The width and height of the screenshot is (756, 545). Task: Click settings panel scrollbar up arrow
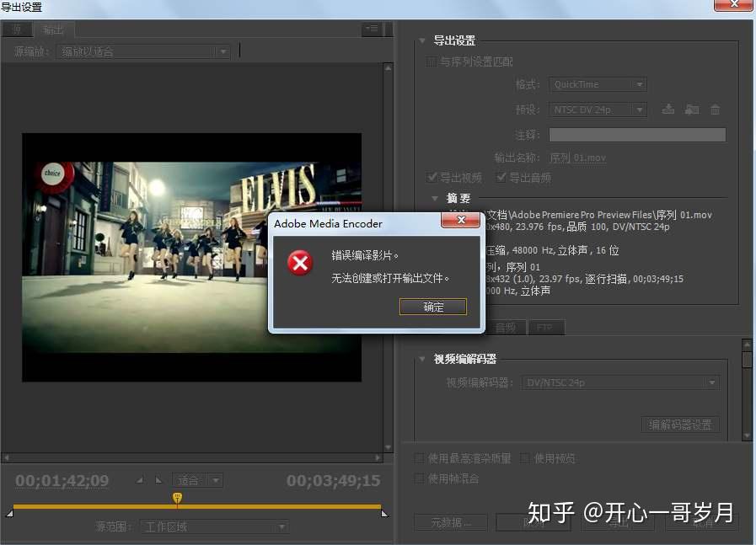tap(747, 344)
